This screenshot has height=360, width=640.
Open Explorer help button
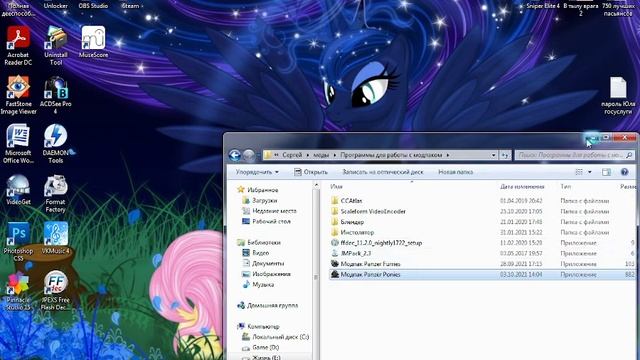pyautogui.click(x=624, y=172)
